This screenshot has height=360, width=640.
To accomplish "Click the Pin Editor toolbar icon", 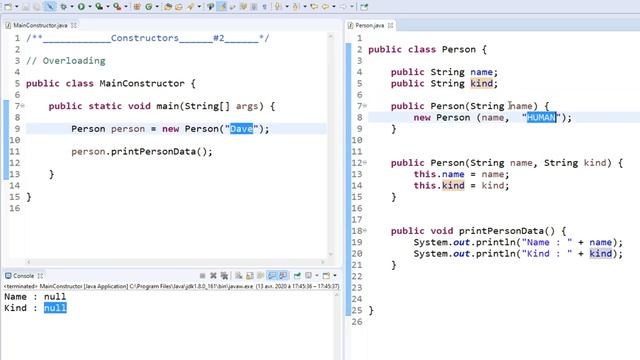I will tap(364, 7).
